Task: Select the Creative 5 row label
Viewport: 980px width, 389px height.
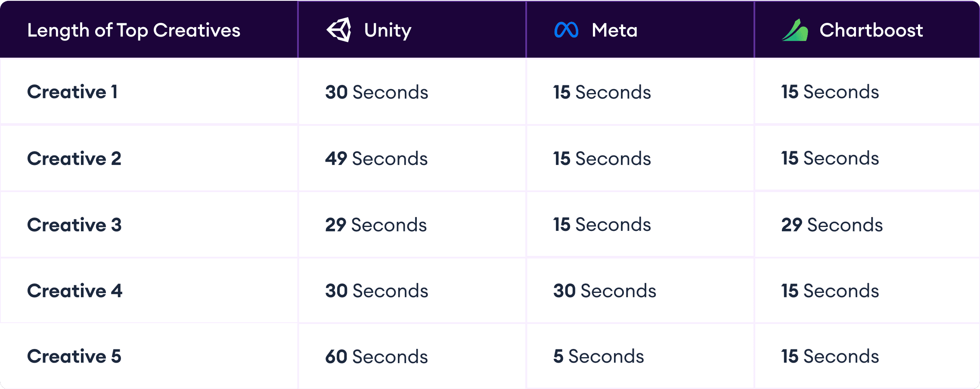Action: [x=74, y=356]
